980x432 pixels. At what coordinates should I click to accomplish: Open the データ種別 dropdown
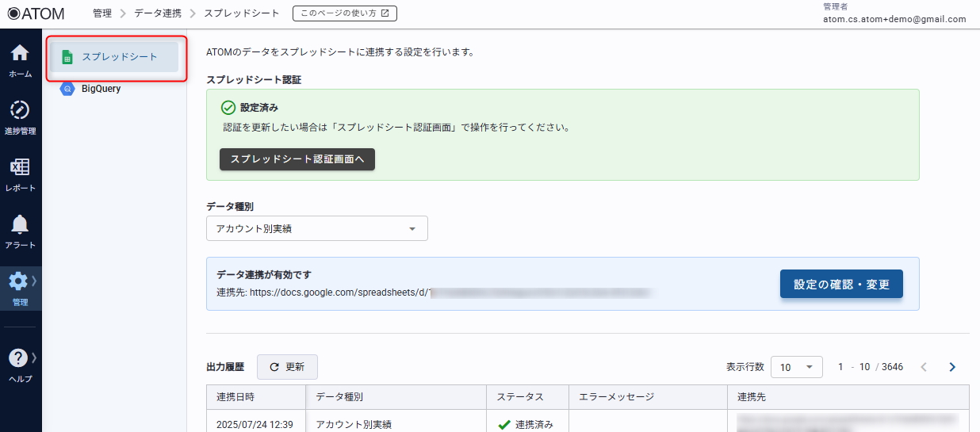click(316, 229)
